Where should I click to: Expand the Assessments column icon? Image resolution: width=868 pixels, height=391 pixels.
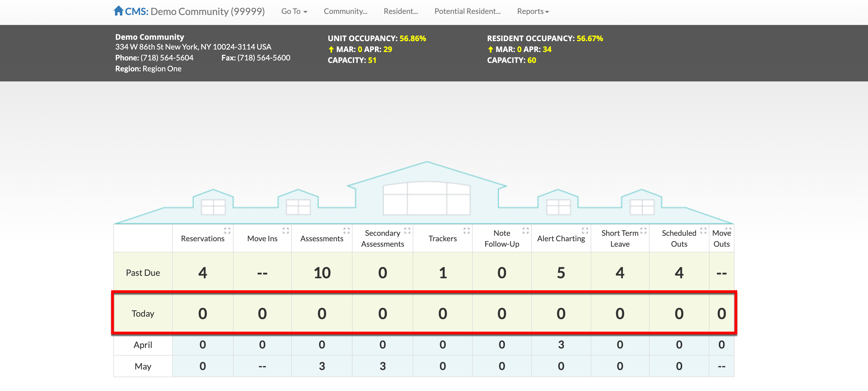(x=346, y=231)
